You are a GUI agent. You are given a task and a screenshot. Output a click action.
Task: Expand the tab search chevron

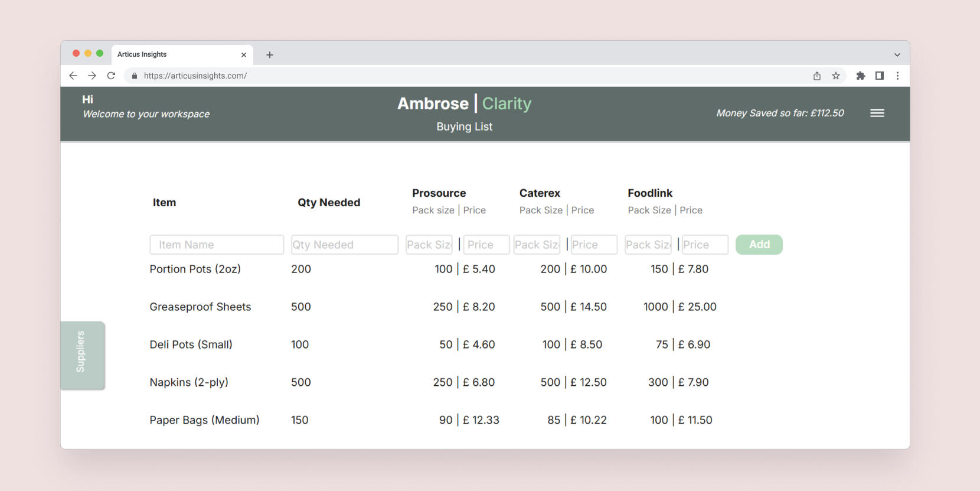point(897,55)
